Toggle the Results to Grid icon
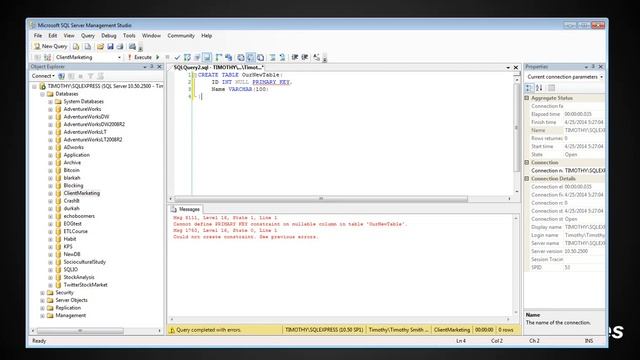Viewport: 640px width, 360px height. tap(251, 58)
